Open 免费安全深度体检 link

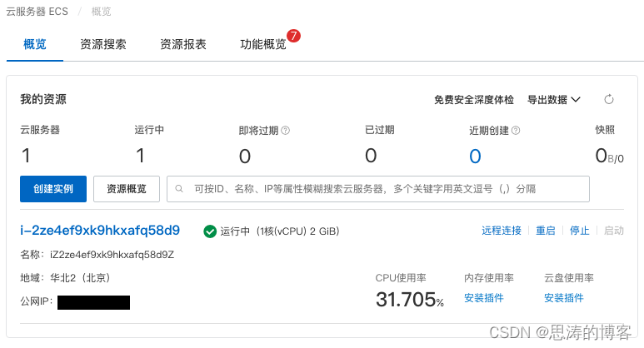pyautogui.click(x=474, y=100)
